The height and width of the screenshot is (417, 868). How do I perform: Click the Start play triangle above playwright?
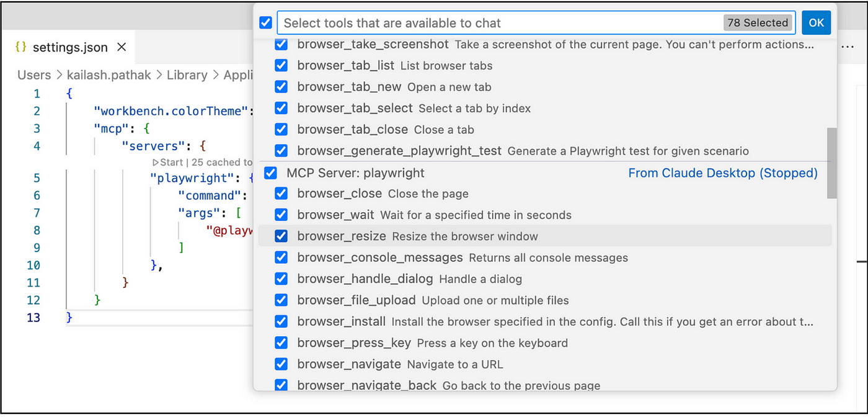coord(156,163)
